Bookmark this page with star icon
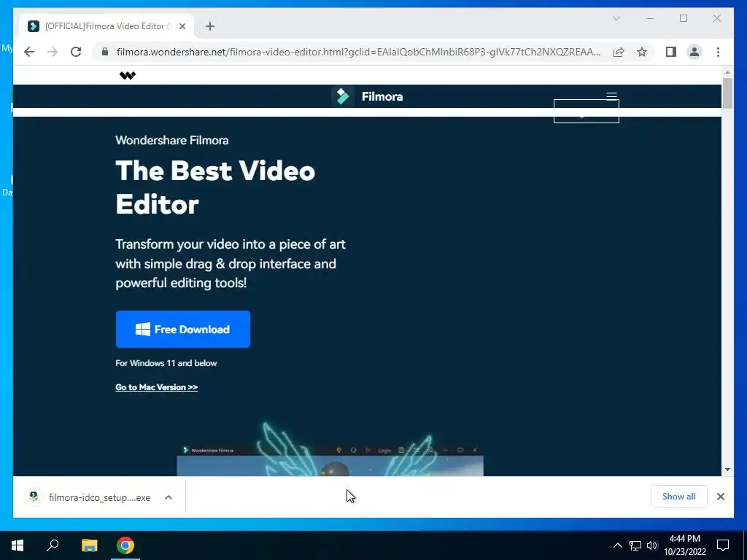 [642, 52]
